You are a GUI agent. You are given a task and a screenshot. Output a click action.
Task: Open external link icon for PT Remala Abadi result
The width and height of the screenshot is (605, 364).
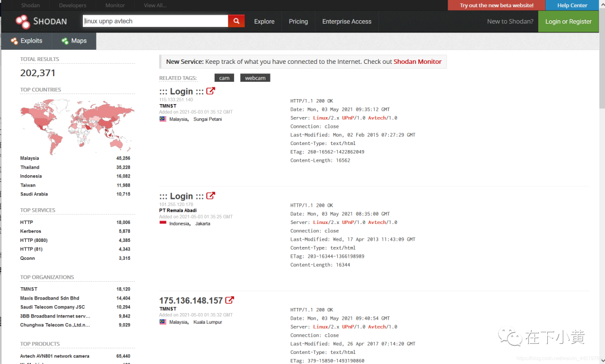(211, 195)
